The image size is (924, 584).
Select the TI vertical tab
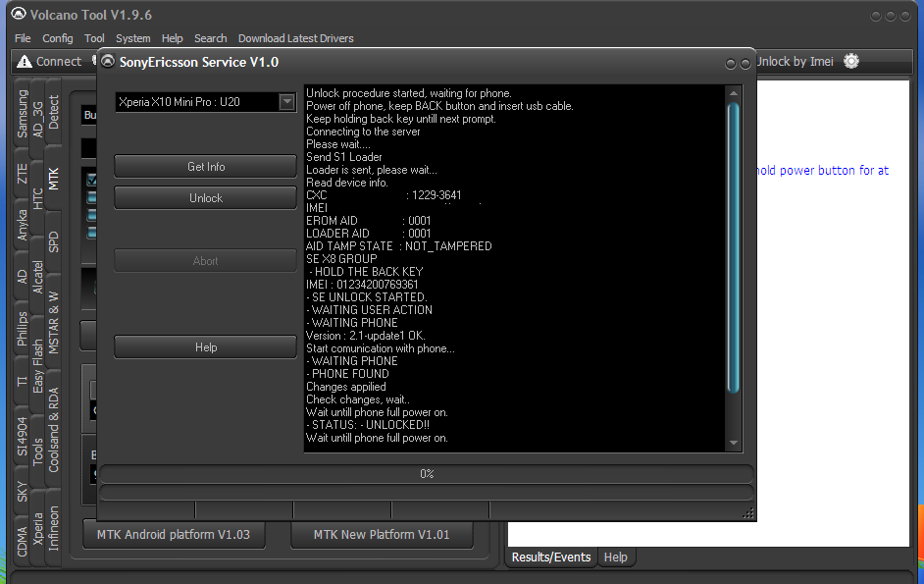pos(23,382)
